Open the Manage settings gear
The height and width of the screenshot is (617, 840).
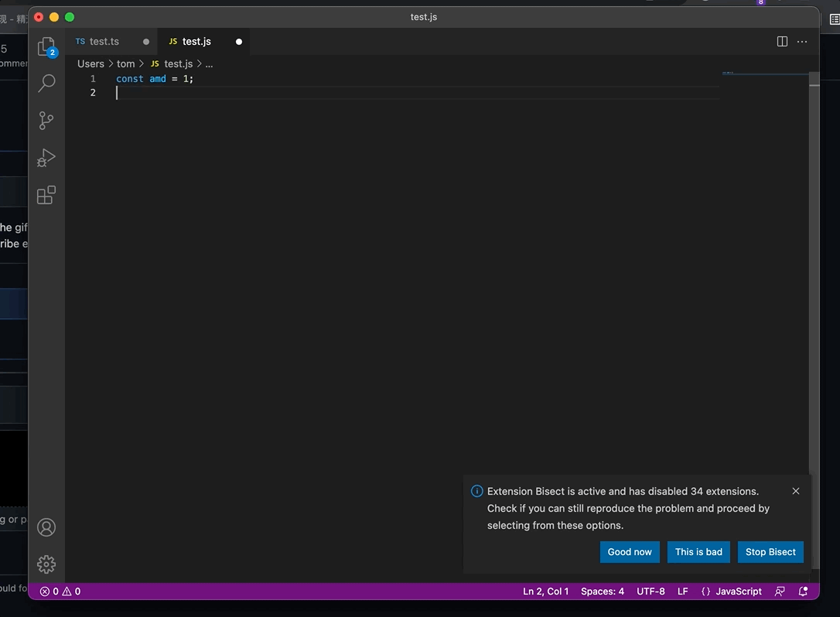(46, 564)
